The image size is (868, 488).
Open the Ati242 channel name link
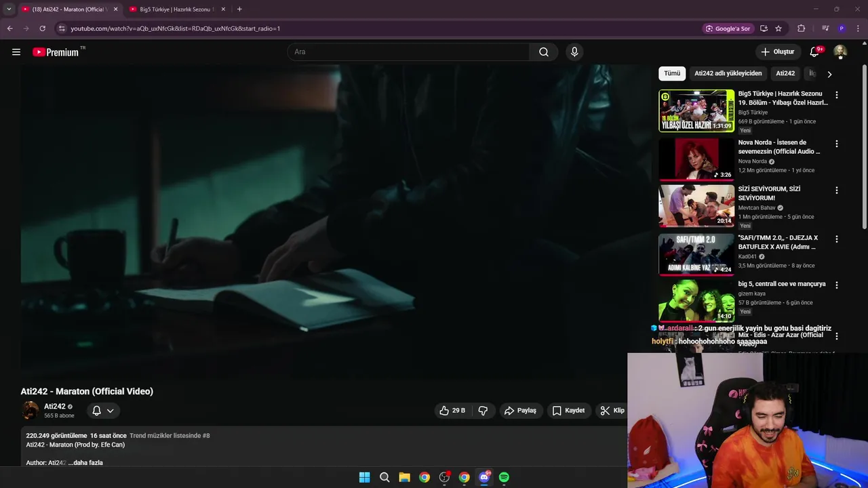[55, 407]
